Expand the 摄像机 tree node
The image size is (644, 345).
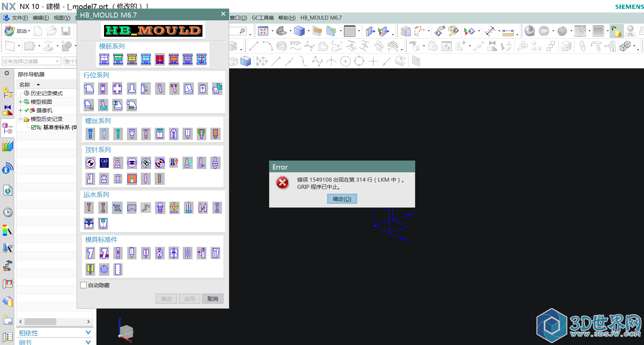[x=20, y=110]
